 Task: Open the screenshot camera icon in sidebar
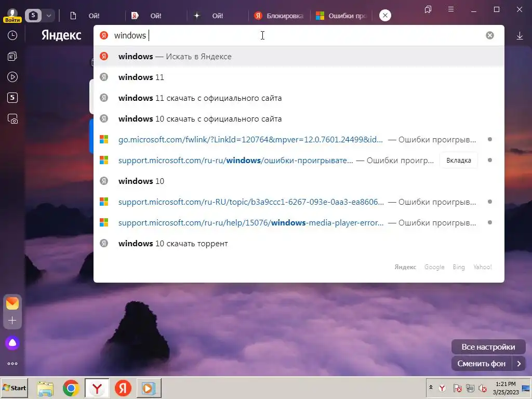point(12,119)
